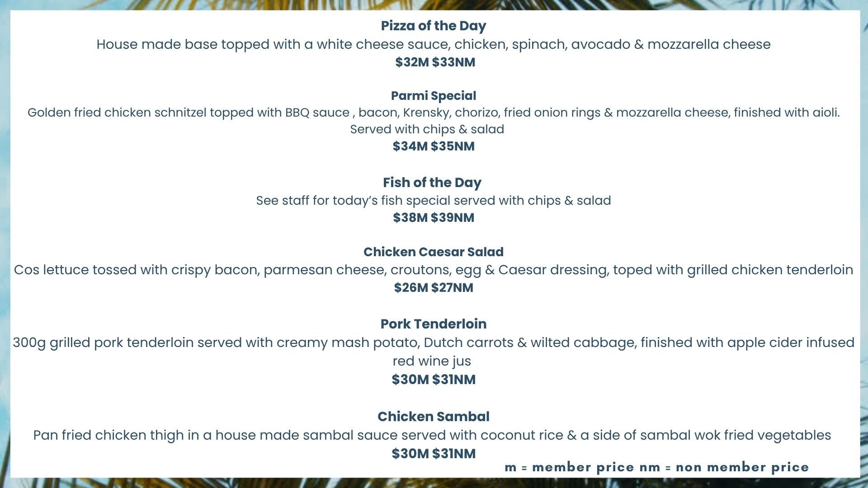Select the Caesar Salad price $26M $27NM
Image resolution: width=868 pixels, height=488 pixels.
pyautogui.click(x=434, y=287)
